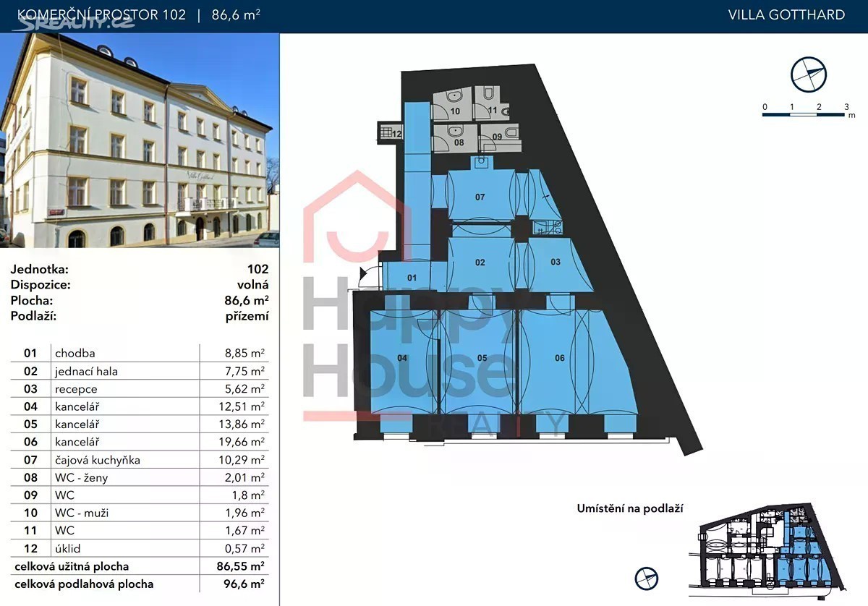Image resolution: width=868 pixels, height=606 pixels.
Task: Click room label 04 on the floor plan
Action: click(402, 358)
